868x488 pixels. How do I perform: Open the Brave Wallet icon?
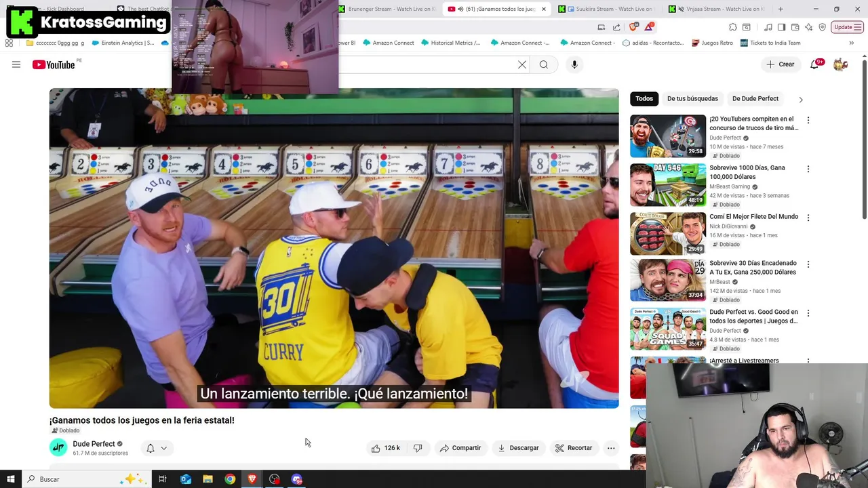(x=795, y=27)
